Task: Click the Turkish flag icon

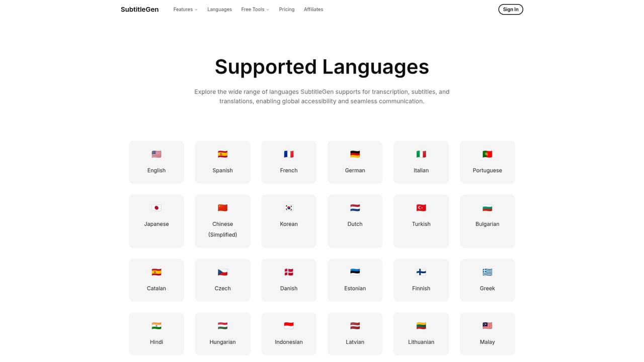Action: point(421,208)
